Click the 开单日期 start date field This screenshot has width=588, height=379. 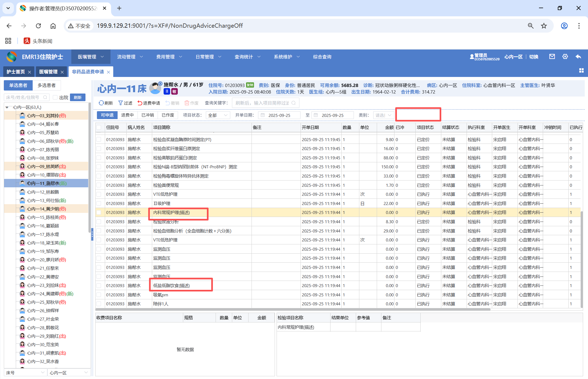[x=279, y=115]
